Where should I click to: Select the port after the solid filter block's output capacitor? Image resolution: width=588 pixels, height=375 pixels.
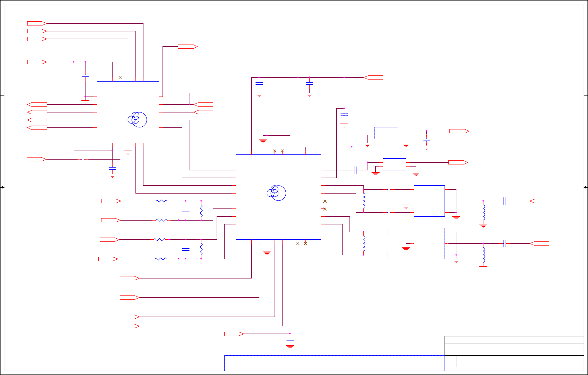539,201
